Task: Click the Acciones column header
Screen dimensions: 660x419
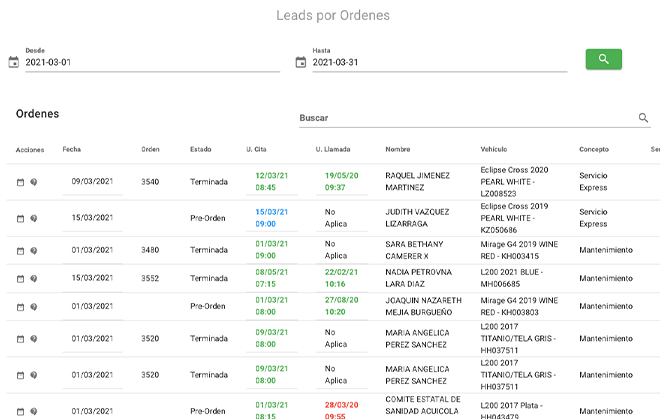Action: click(30, 149)
